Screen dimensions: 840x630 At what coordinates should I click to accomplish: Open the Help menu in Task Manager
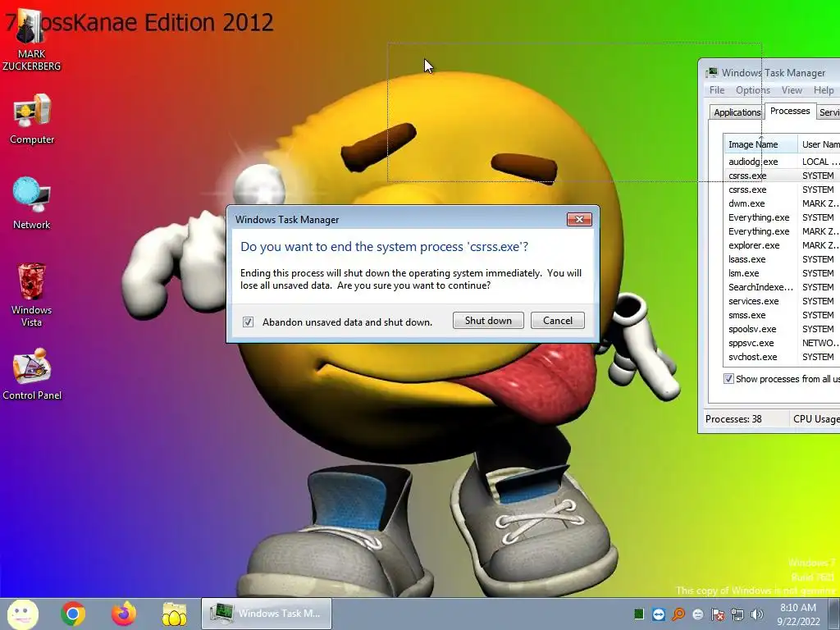coord(824,90)
